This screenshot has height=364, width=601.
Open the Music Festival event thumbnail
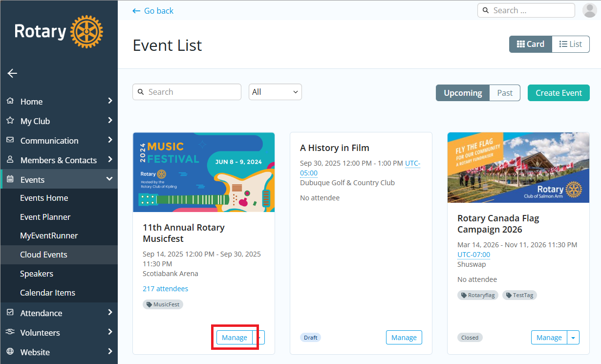pos(204,172)
